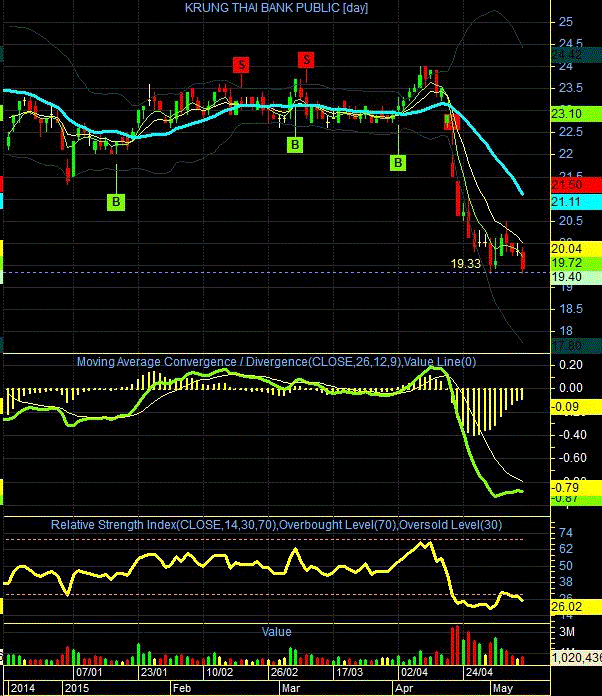602x696 pixels.
Task: Click the -0.40 tick on the MACD axis
Action: 572,435
